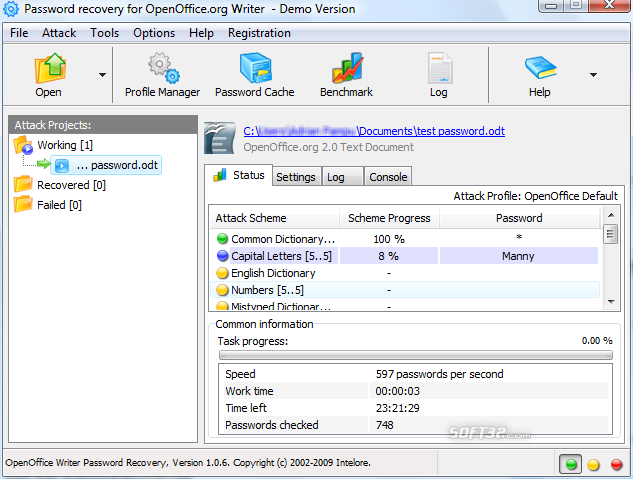
Task: Switch to the Settings tab
Action: 296,177
